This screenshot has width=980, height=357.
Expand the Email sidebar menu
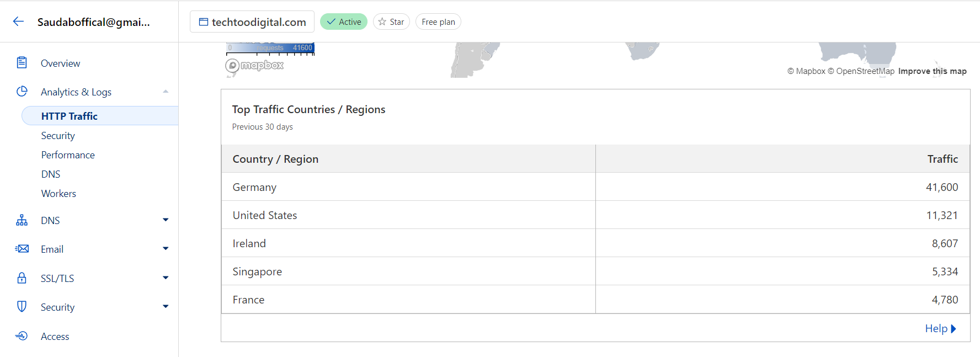(x=166, y=249)
